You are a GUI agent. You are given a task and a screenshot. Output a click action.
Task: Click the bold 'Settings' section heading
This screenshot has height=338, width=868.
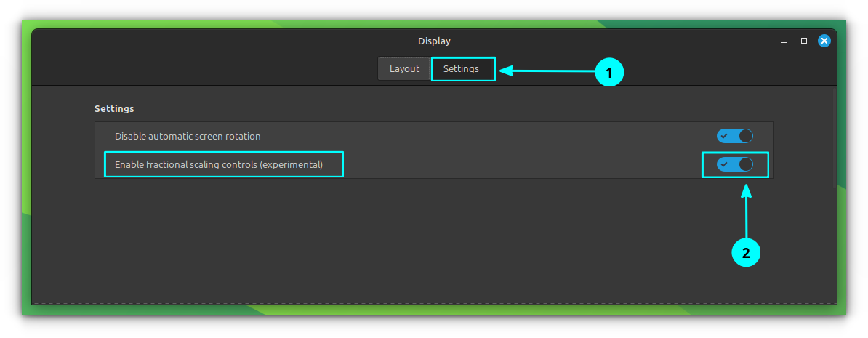(114, 109)
